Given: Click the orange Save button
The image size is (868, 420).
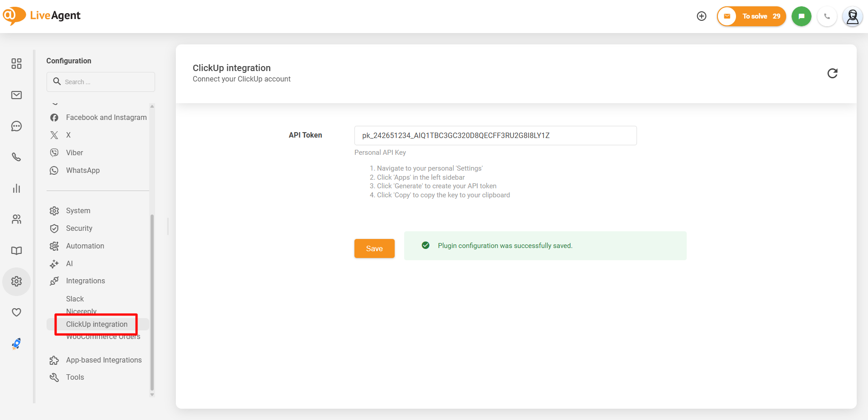Looking at the screenshot, I should point(374,248).
